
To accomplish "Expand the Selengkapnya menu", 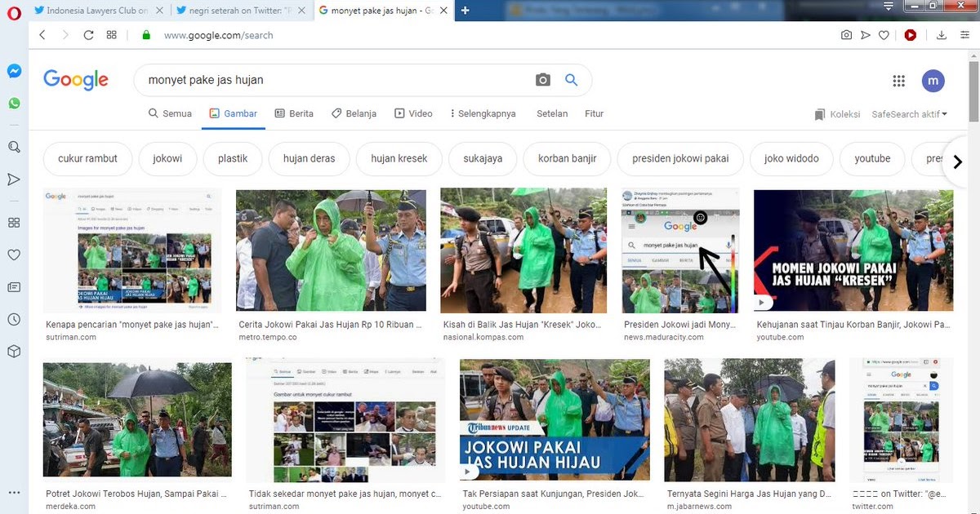I will (482, 113).
